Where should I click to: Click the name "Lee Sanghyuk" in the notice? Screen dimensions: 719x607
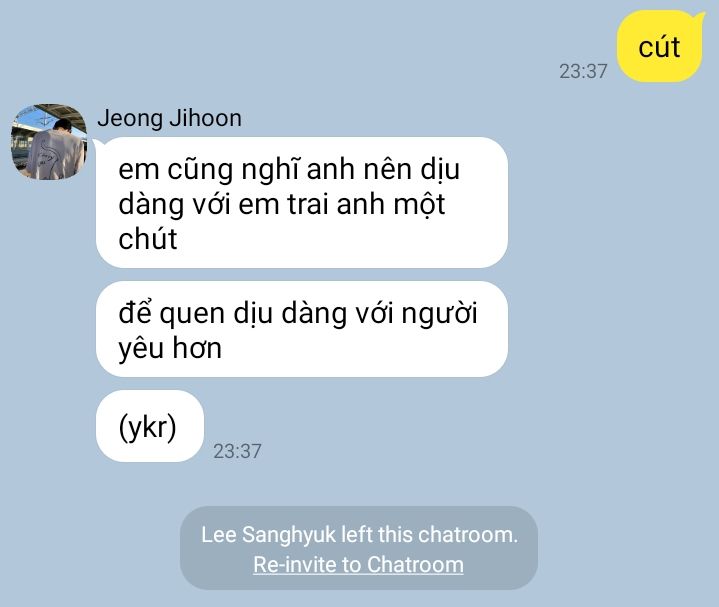click(x=268, y=535)
